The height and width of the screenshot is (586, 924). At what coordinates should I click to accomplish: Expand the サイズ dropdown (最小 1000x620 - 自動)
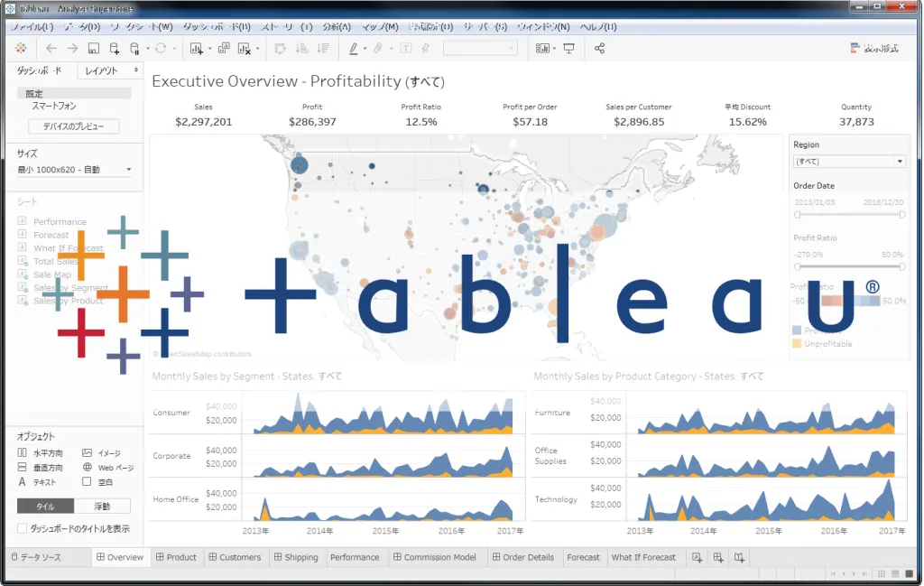tap(74, 170)
